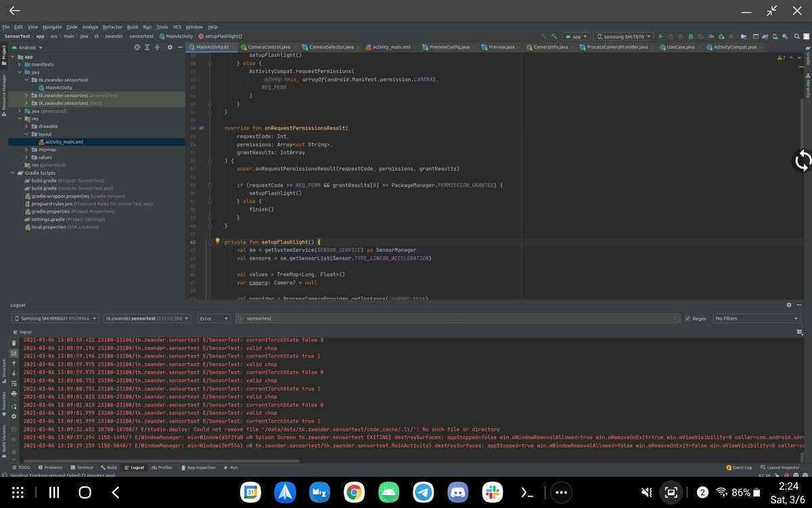Viewport: 812px width, 508px height.
Task: Open the Problems tool window
Action: (x=50, y=467)
